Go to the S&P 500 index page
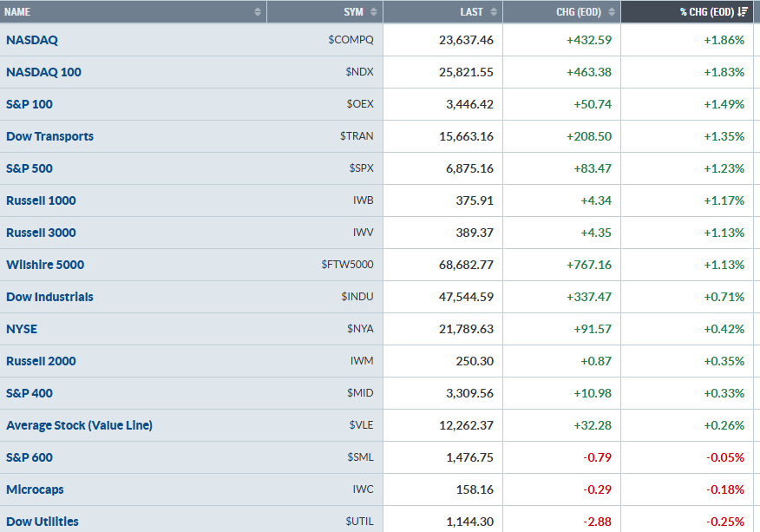The image size is (760, 532). (x=29, y=168)
